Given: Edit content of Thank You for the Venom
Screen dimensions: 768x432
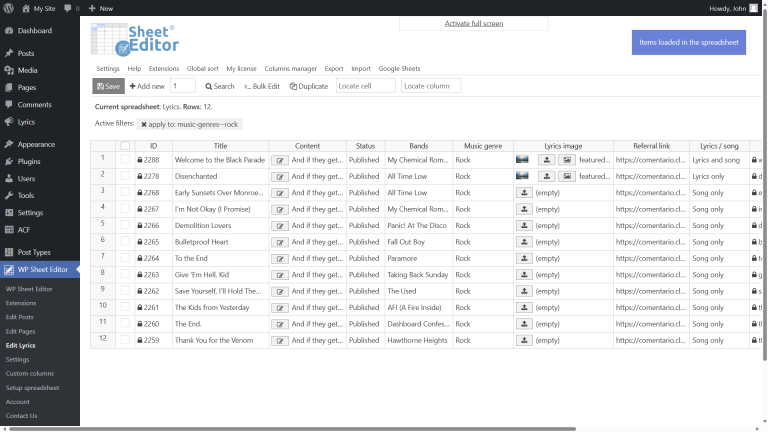Looking at the screenshot, I should [280, 340].
